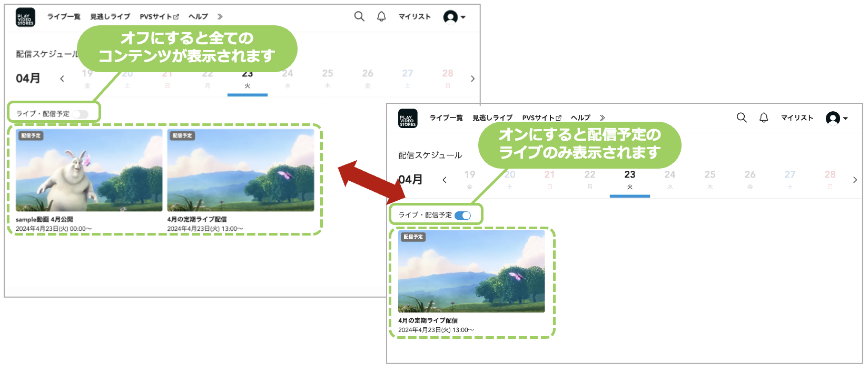Go to previous week arrow in left window
868x371 pixels.
click(x=62, y=79)
